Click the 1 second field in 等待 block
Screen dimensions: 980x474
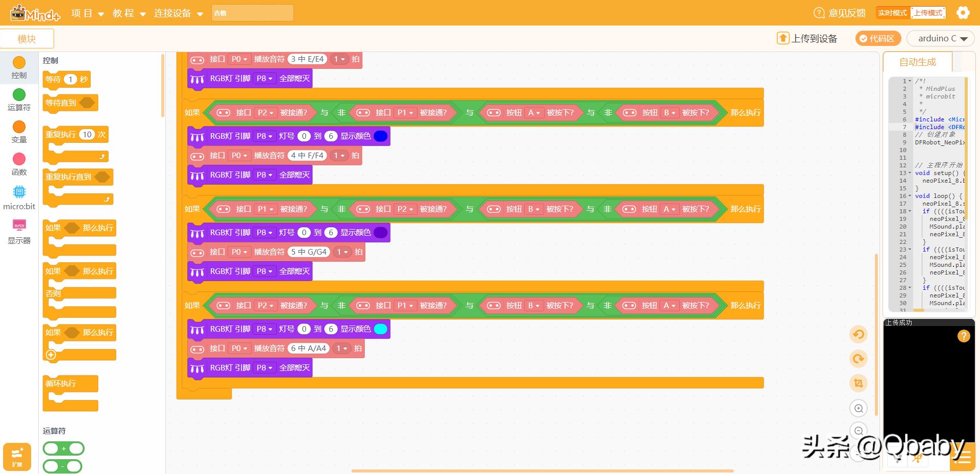click(70, 79)
